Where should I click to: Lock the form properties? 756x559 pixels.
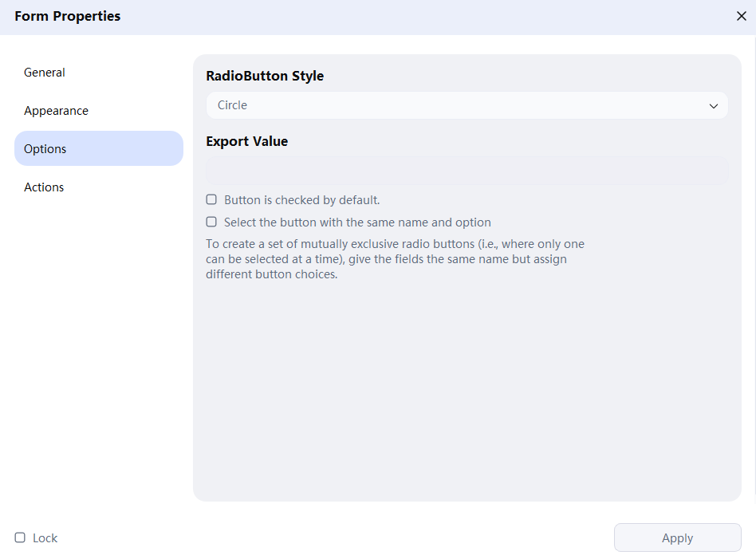(19, 537)
